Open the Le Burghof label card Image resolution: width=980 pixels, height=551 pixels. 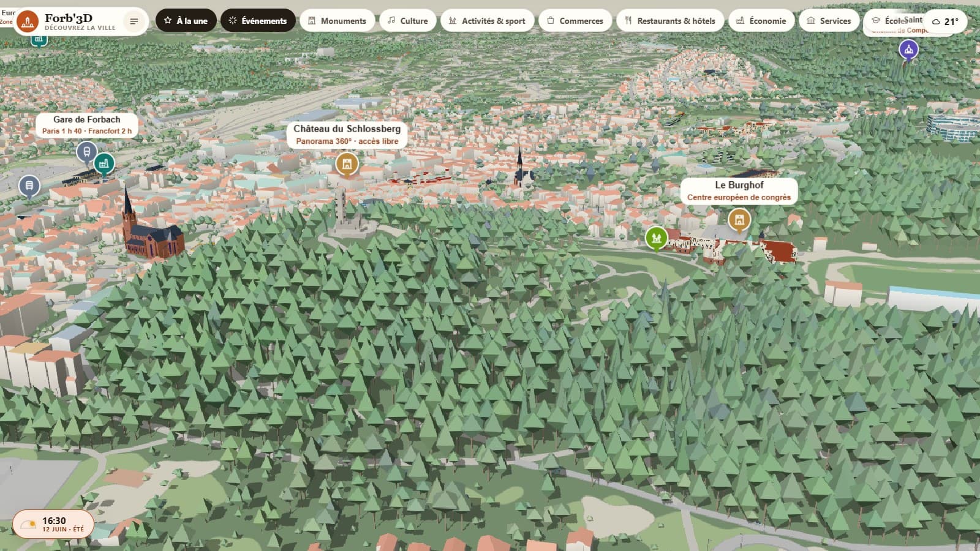pyautogui.click(x=739, y=190)
